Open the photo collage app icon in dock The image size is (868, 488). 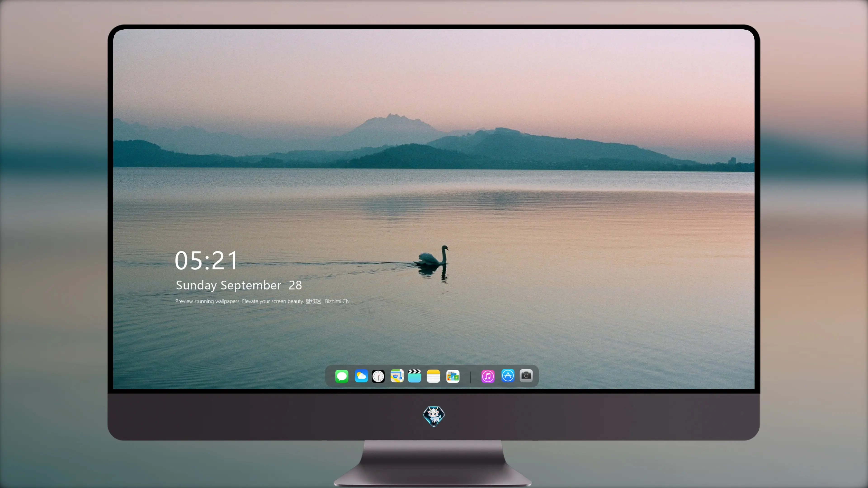click(453, 376)
